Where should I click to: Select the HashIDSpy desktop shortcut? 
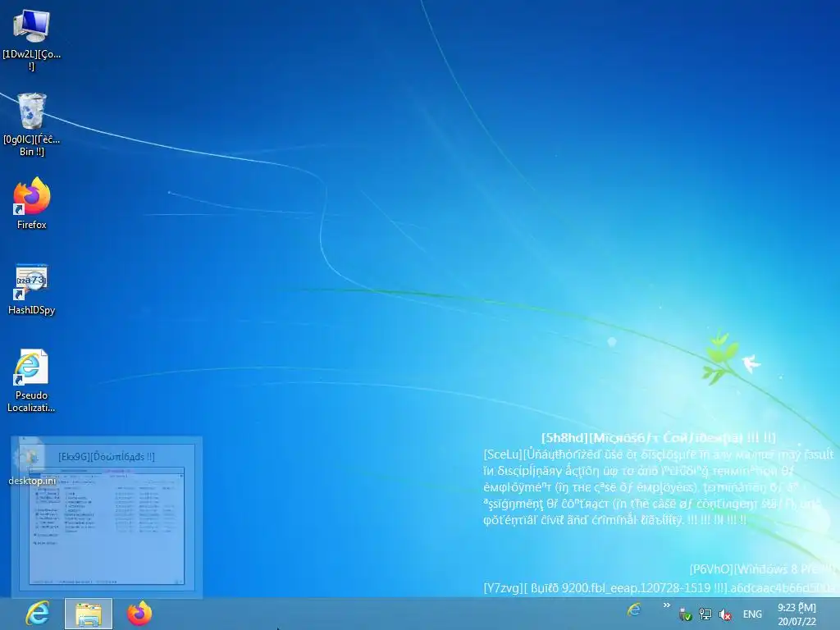click(x=32, y=289)
